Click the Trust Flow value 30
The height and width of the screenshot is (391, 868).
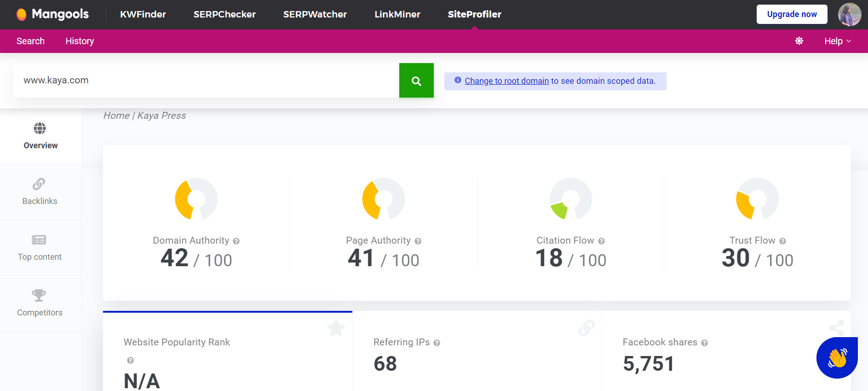coord(736,258)
